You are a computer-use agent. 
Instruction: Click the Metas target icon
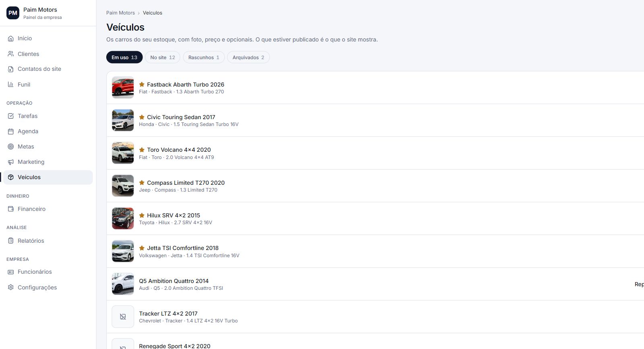11,147
